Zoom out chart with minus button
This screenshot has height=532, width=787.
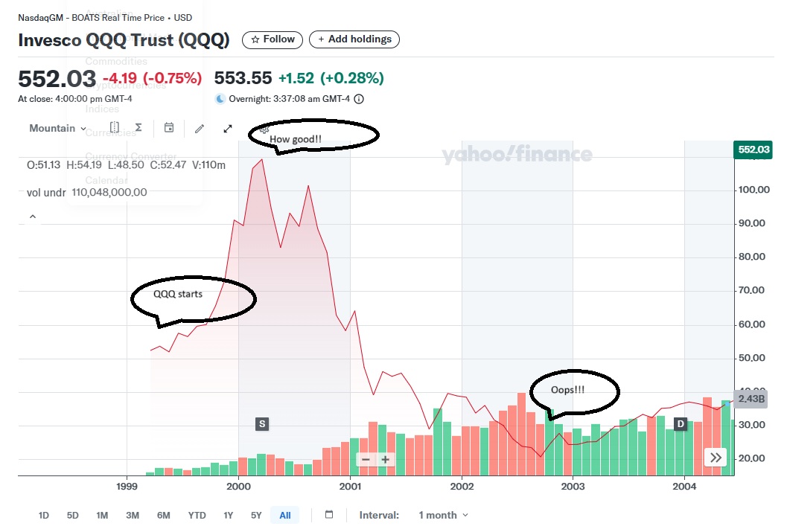tap(366, 460)
